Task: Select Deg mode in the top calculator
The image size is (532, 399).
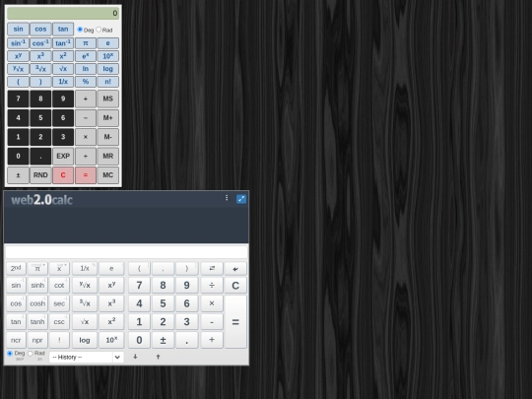Action: click(80, 30)
